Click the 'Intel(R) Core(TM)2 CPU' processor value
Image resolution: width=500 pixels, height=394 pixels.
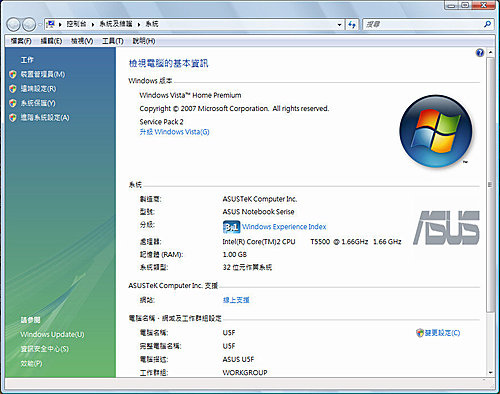point(259,242)
